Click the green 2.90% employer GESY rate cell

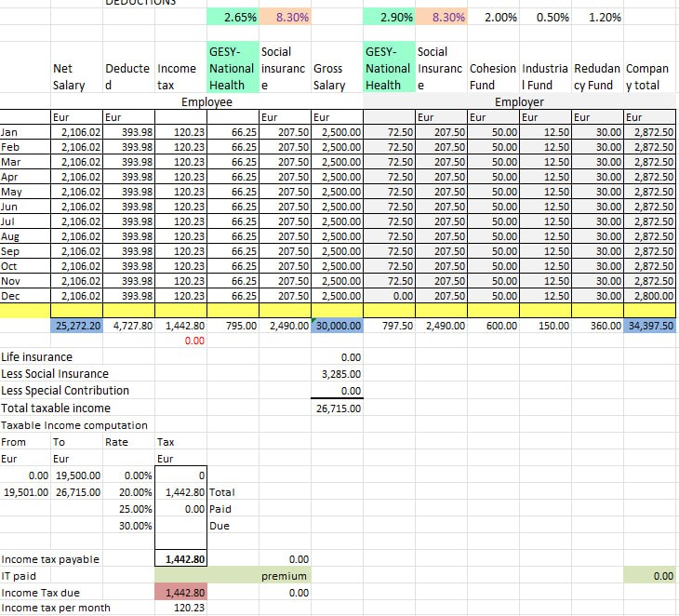(389, 18)
